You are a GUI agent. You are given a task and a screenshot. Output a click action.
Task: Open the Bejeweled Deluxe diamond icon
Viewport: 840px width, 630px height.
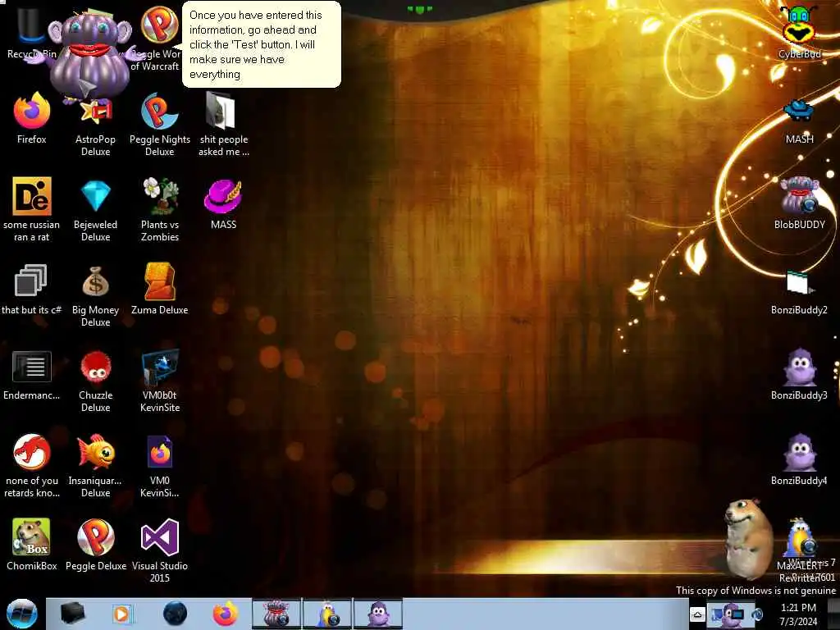95,210
